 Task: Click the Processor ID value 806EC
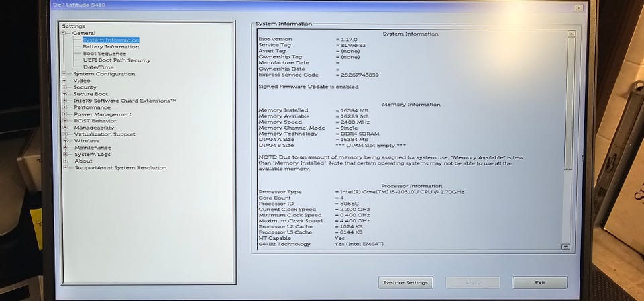[350, 204]
